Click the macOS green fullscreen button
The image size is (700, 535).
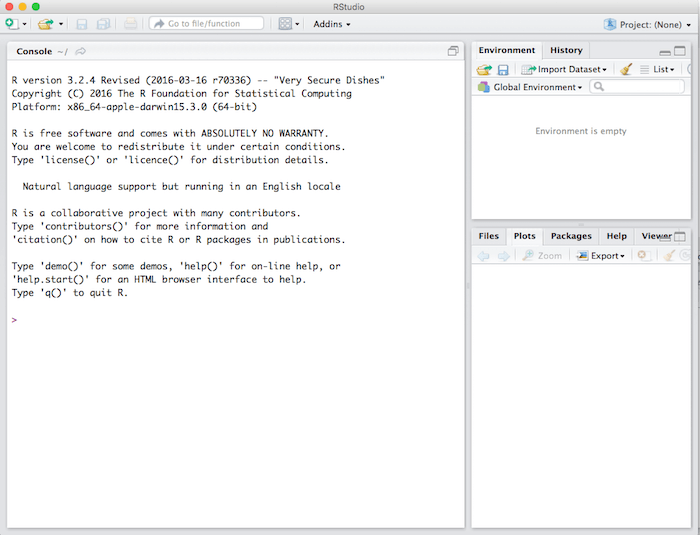pos(36,7)
